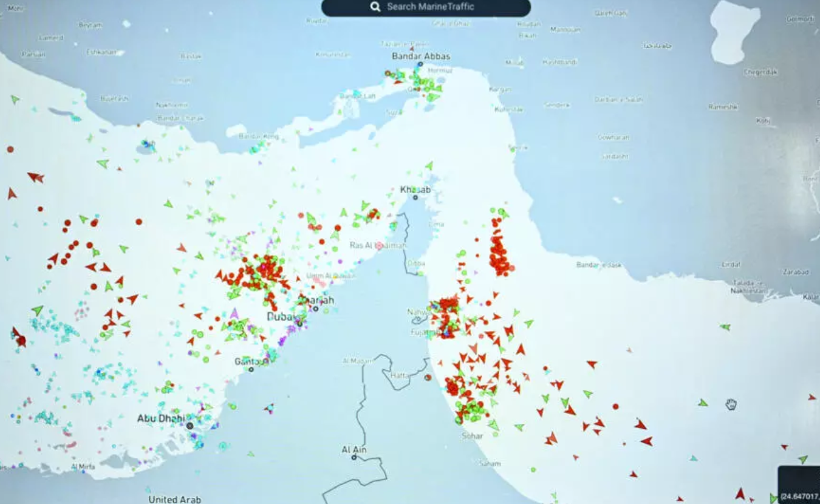Select the green vessel left of the hand cursor
820x504 pixels.
click(703, 403)
